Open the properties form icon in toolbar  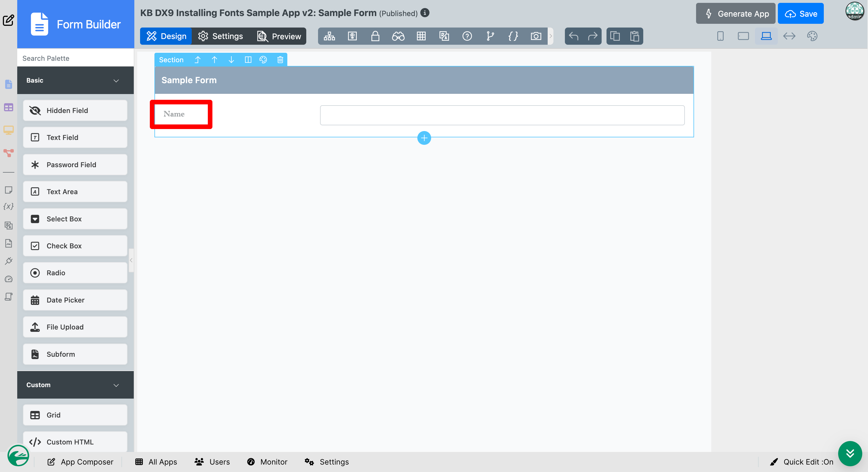coord(352,36)
